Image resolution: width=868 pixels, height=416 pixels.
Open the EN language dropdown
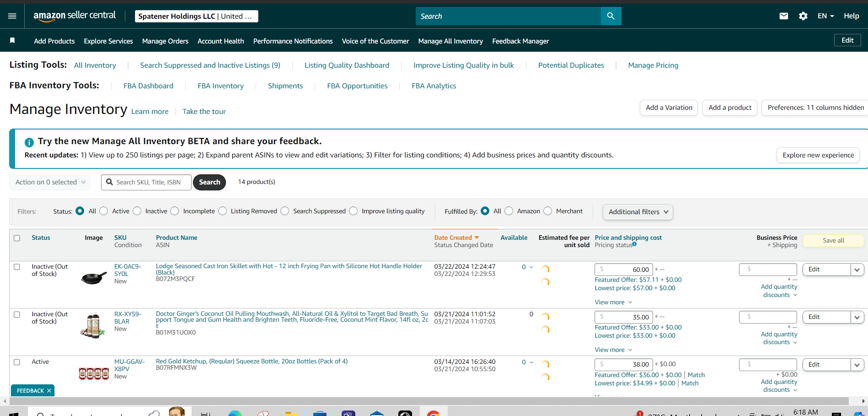point(826,16)
